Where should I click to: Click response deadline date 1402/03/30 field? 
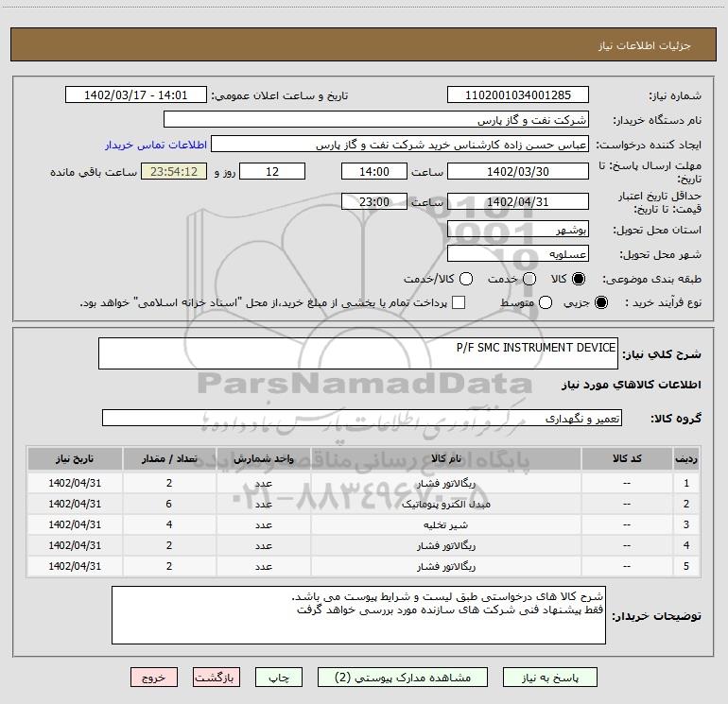518,171
